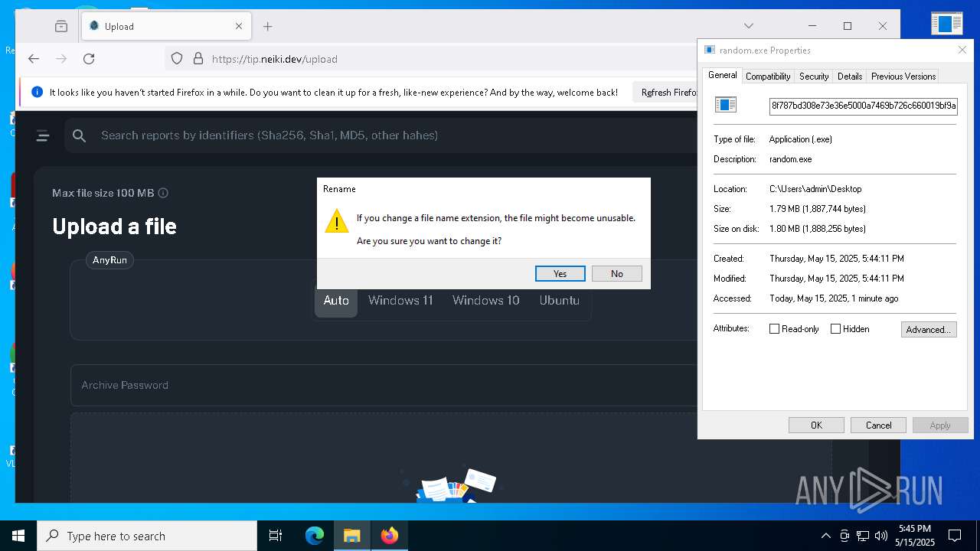980x551 pixels.
Task: Close the Upload tab
Action: tap(238, 26)
